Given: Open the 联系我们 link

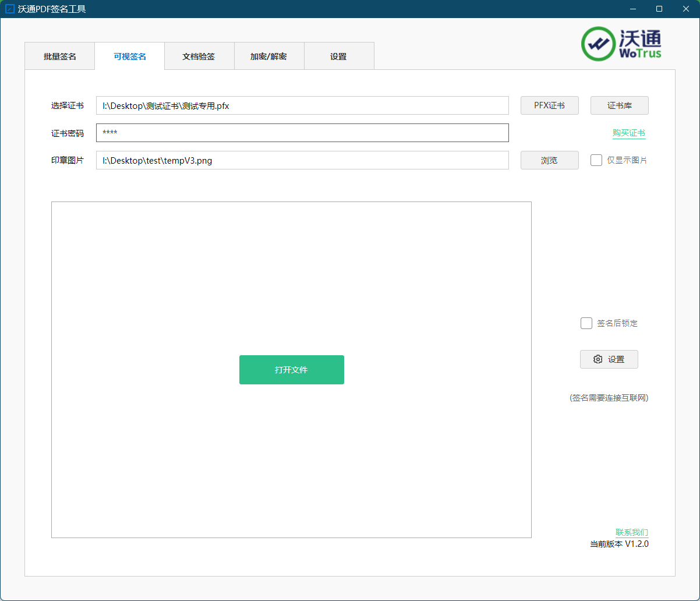Looking at the screenshot, I should pos(631,532).
